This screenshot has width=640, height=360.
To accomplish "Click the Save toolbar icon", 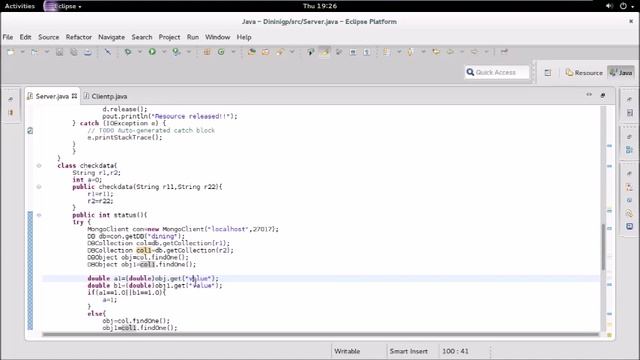I will tap(60, 52).
